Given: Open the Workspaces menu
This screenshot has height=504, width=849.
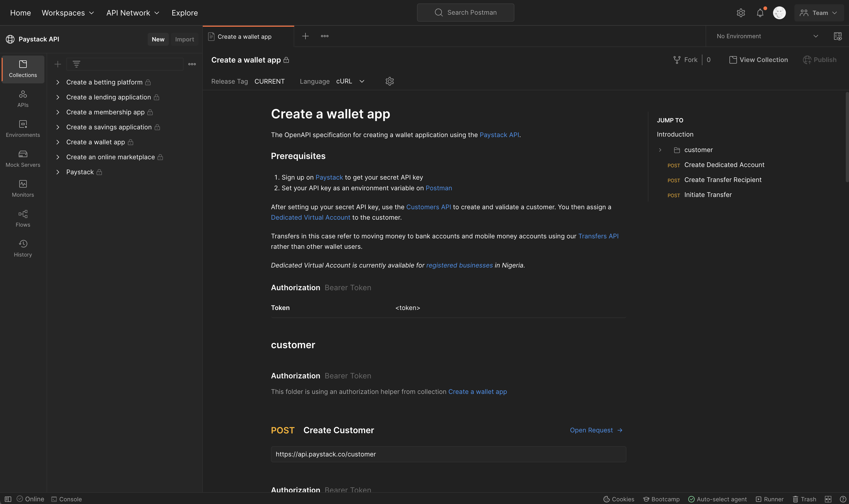Looking at the screenshot, I should [68, 13].
